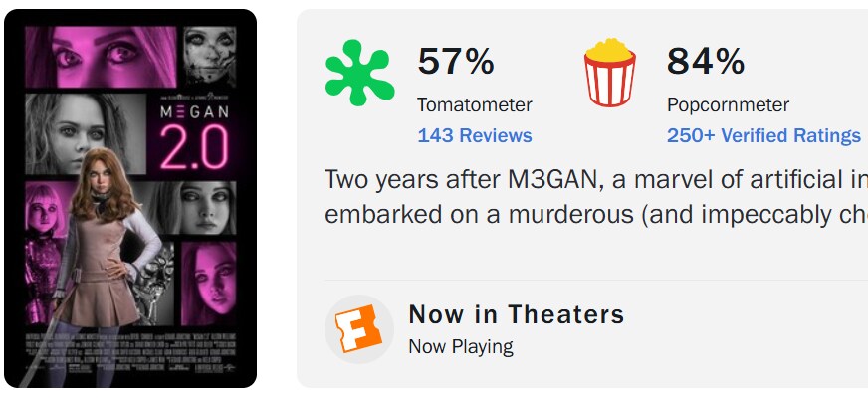Select the 84% Popcornmeter score
This screenshot has height=398, width=868.
[x=705, y=61]
